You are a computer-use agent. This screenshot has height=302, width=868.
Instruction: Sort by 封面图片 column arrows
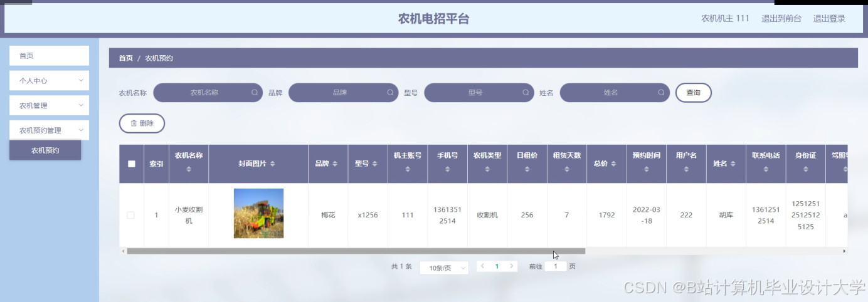[272, 164]
